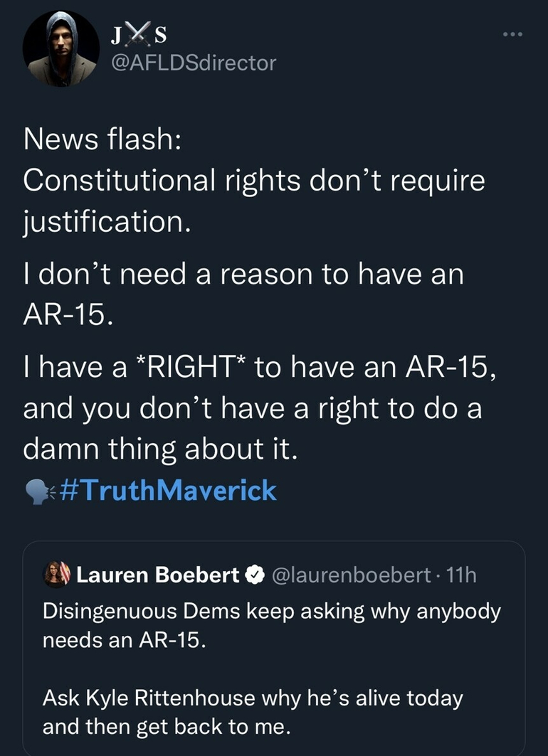Click the verified badge beside Lauren Boebert

[x=253, y=575]
